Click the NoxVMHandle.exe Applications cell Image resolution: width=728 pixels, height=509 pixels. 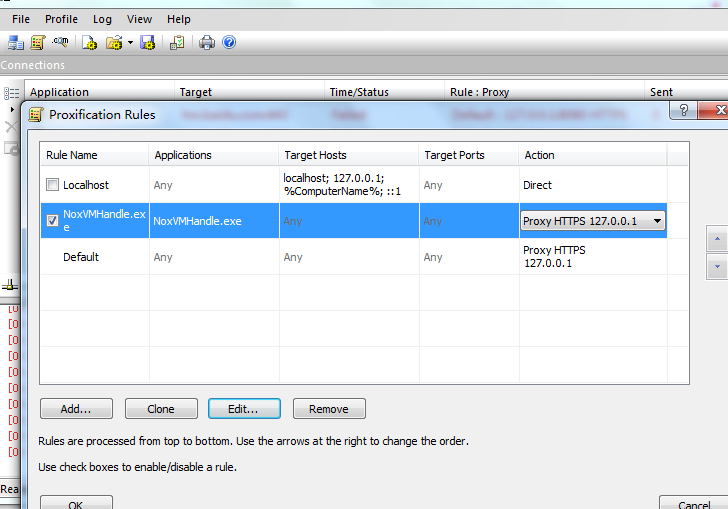pyautogui.click(x=214, y=221)
